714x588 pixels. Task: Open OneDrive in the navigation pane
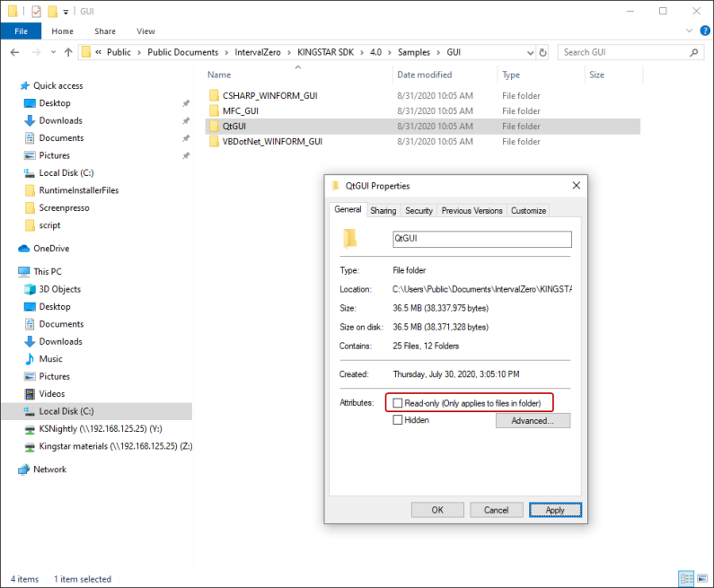click(x=50, y=249)
